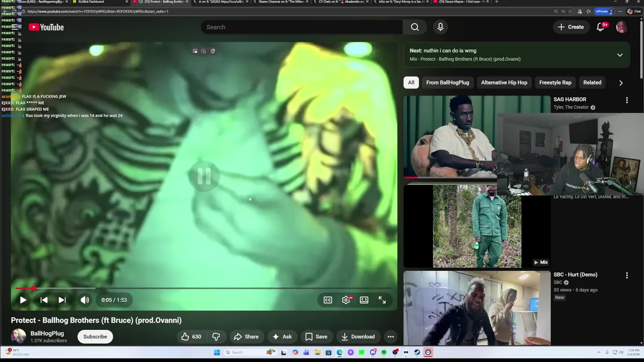Select the Related chip
The image size is (644, 362).
pyautogui.click(x=592, y=82)
